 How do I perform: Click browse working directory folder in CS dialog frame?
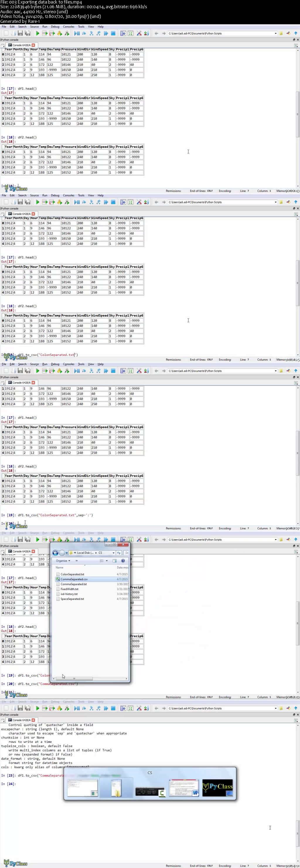[281, 540]
